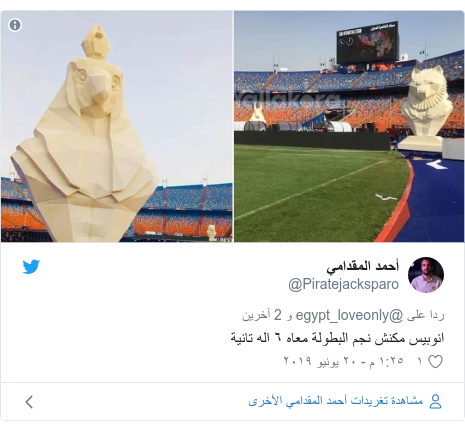Image resolution: width=465 pixels, height=431 pixels.
Task: Open the round profile avatar of the author
Action: [426, 275]
